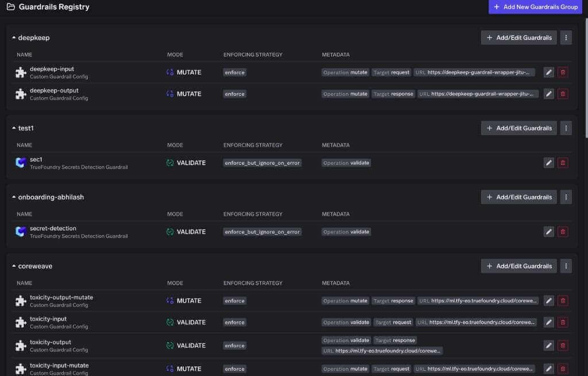This screenshot has height=376, width=588.
Task: Select the sec1 guardrail name
Action: [x=36, y=160]
